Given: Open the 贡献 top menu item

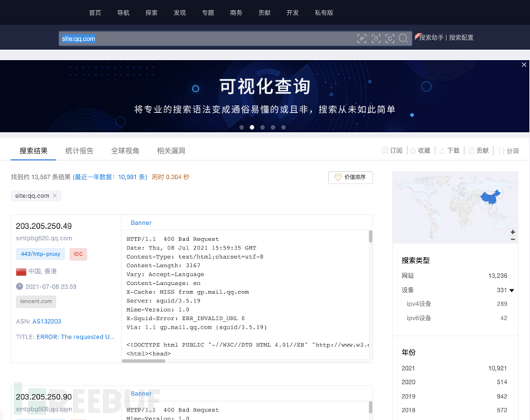Looking at the screenshot, I should (x=264, y=12).
